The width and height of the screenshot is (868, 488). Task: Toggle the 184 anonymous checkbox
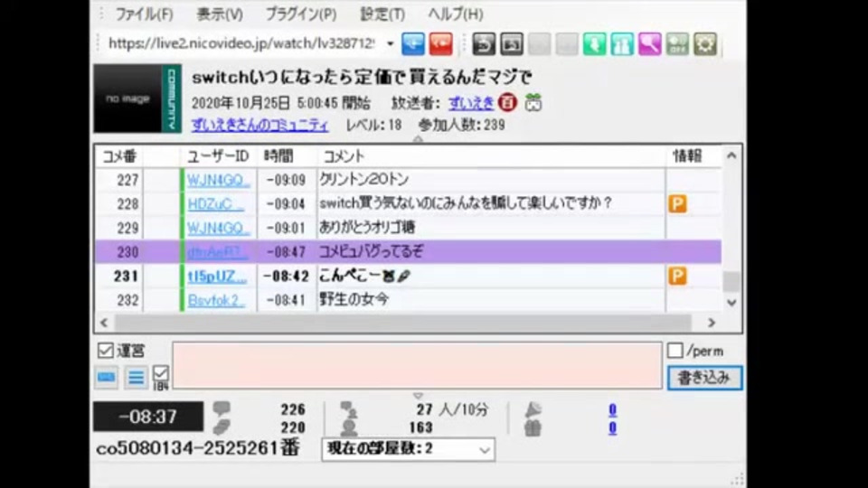161,373
